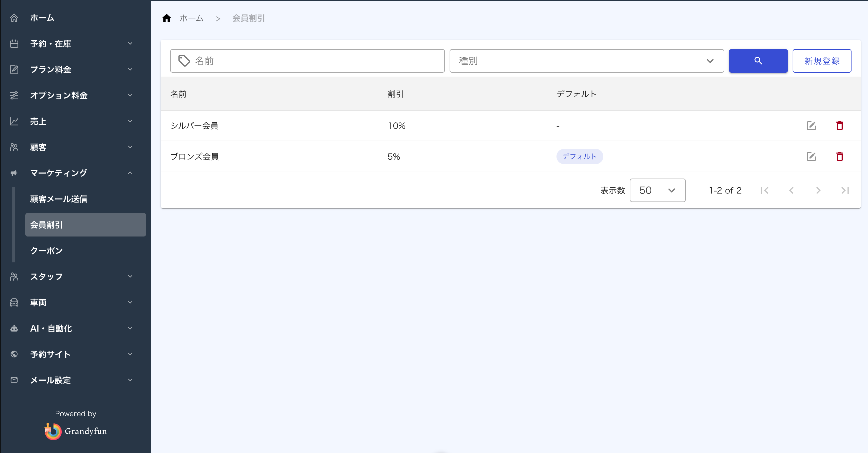The image size is (868, 453).
Task: Click the 会員割引 breadcrumb text
Action: click(x=249, y=18)
